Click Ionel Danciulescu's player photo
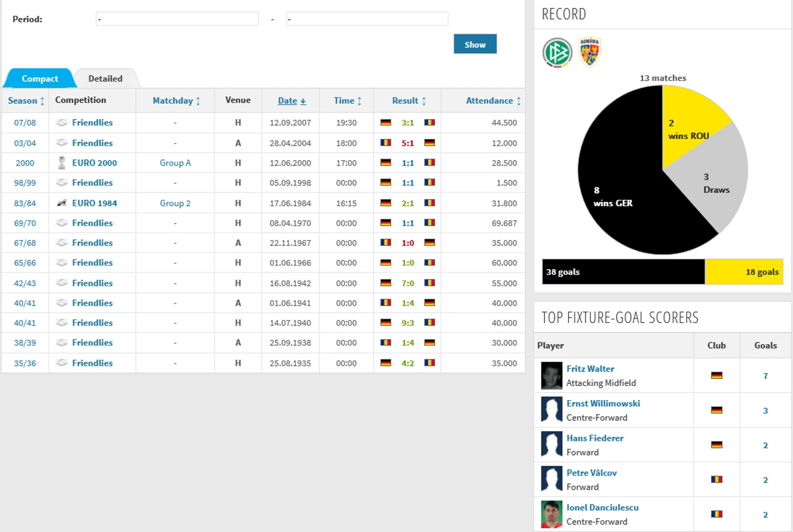 551,514
